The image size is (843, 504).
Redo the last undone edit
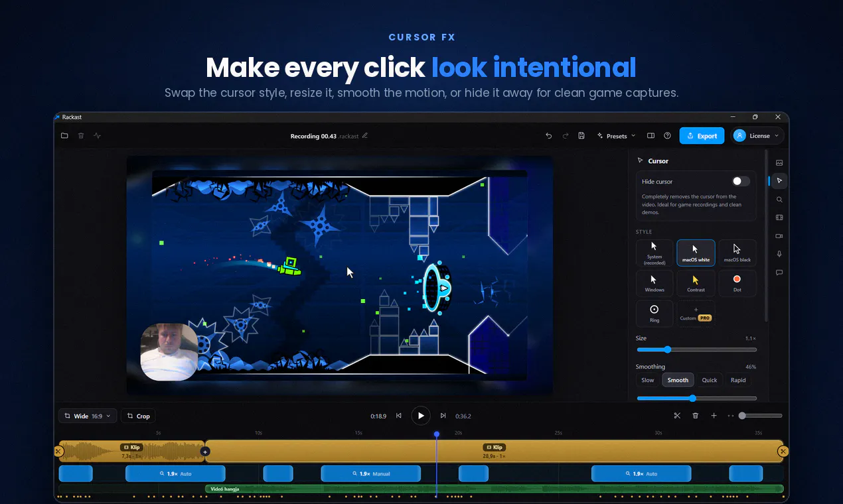pos(566,136)
